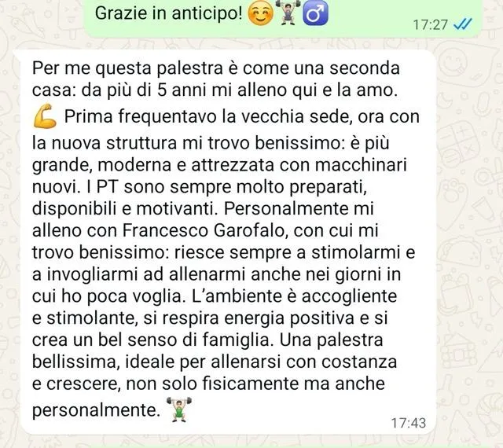This screenshot has width=503, height=448.
Task: Click the line "bellissima, ideale per allenarsi con costanza"
Action: tap(215, 362)
